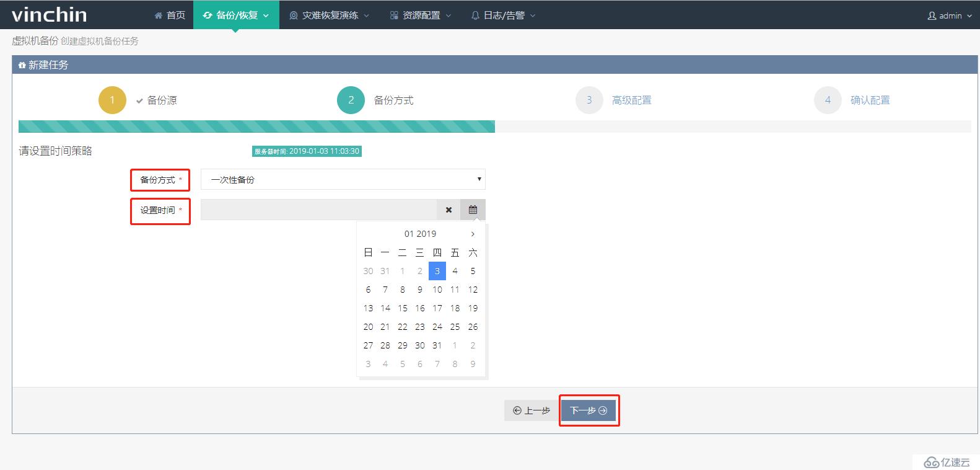Click the 设置时间 input field
The image size is (980, 470).
pyautogui.click(x=318, y=210)
